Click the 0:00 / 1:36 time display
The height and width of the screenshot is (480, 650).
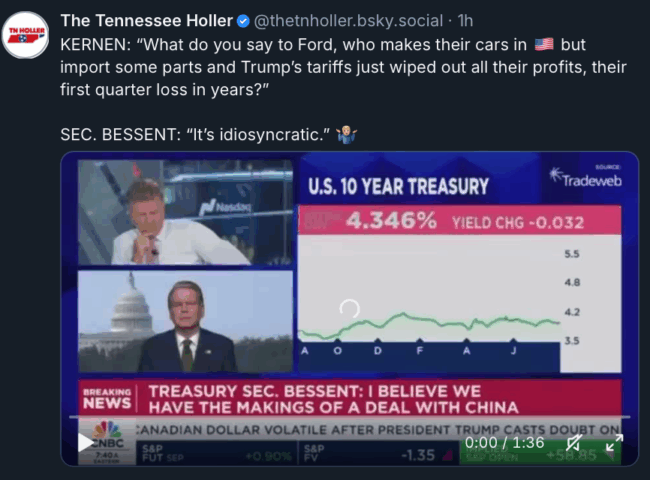click(504, 443)
